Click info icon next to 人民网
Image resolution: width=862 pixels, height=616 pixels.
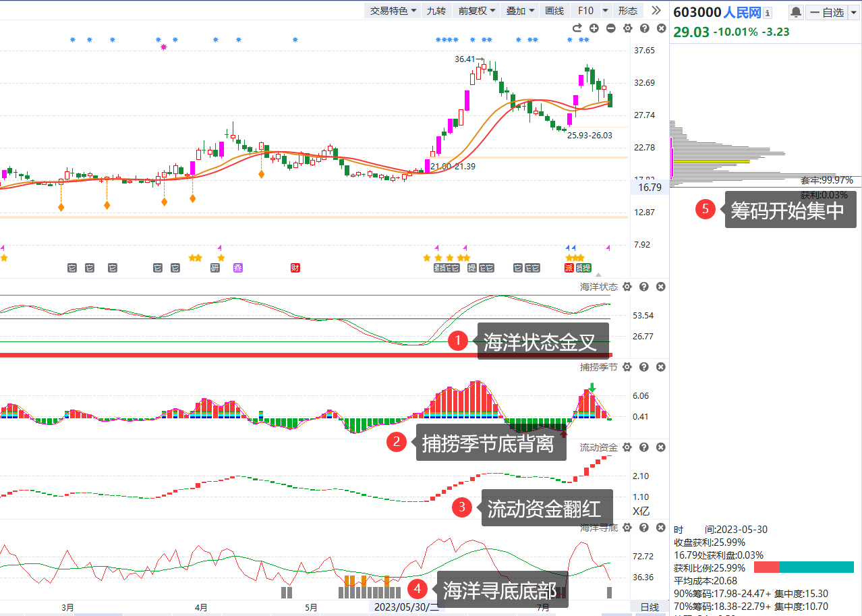768,13
